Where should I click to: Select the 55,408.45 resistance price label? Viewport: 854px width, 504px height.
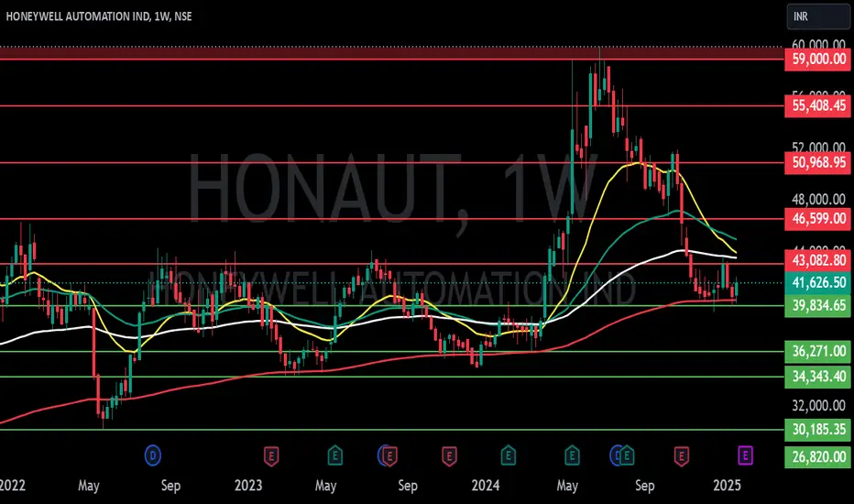tap(818, 105)
